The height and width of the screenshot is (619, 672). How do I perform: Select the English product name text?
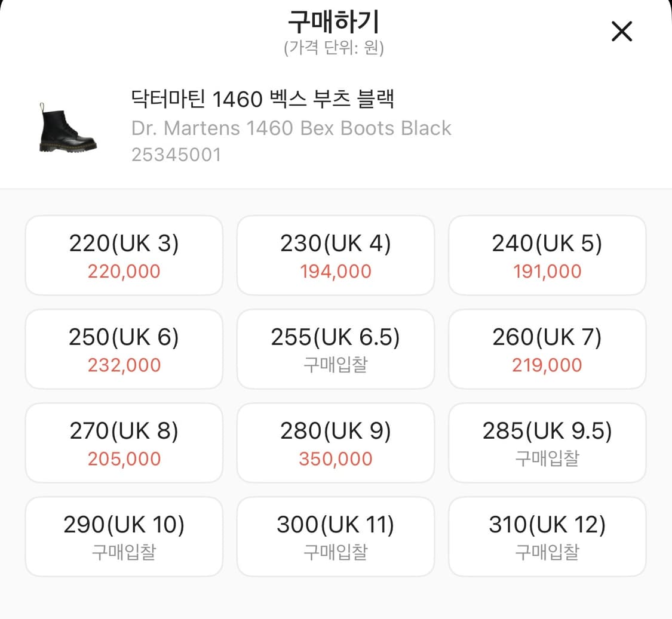pos(291,128)
